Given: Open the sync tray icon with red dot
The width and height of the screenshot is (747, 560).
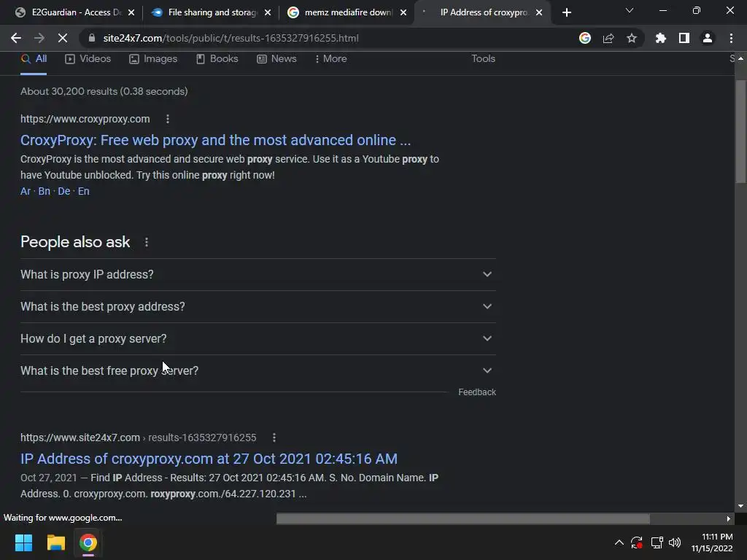Looking at the screenshot, I should coord(637,542).
